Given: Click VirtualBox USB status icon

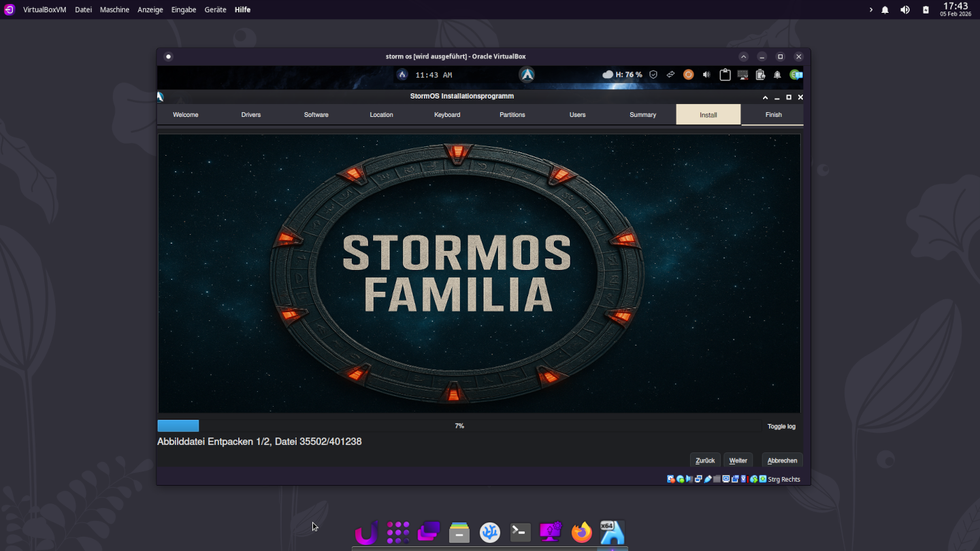Looking at the screenshot, I should point(708,479).
